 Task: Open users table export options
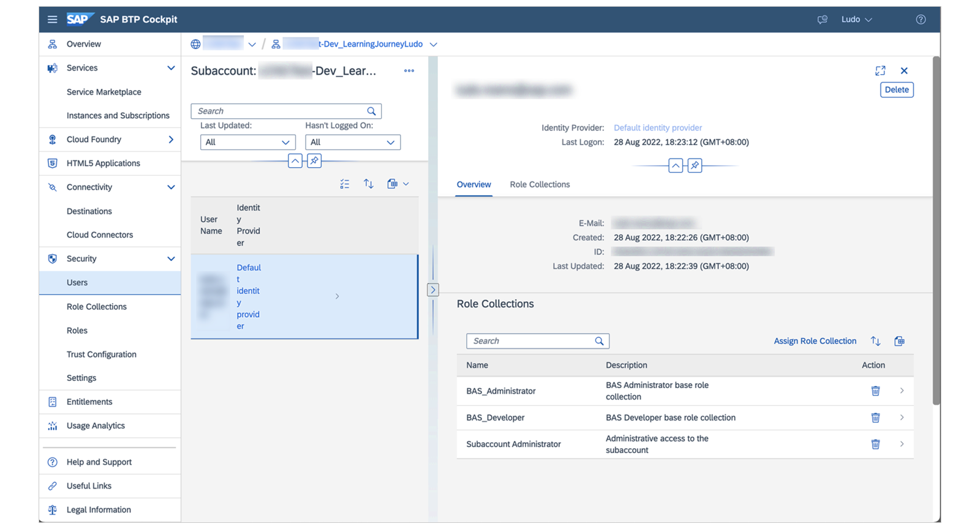[398, 184]
